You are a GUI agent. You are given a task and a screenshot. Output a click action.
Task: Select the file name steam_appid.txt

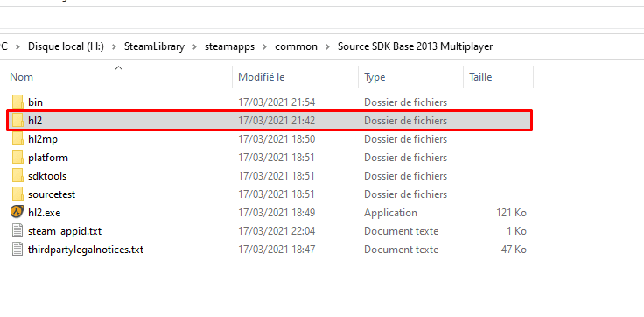[65, 231]
